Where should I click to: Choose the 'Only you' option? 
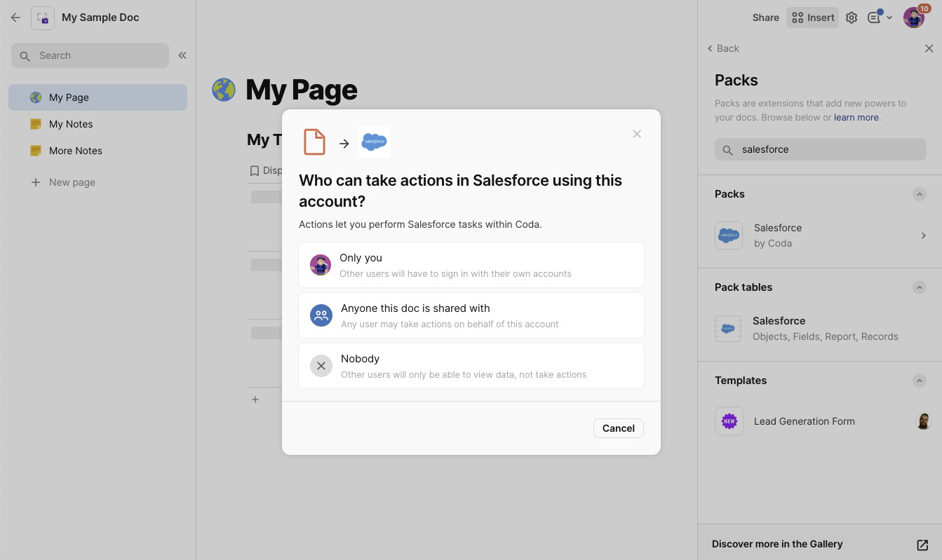tap(471, 265)
